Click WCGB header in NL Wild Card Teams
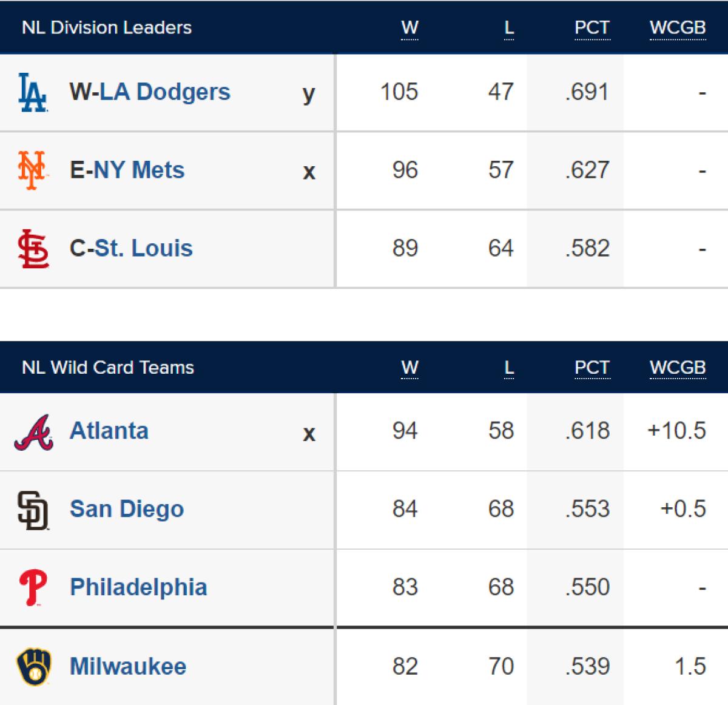 point(678,368)
